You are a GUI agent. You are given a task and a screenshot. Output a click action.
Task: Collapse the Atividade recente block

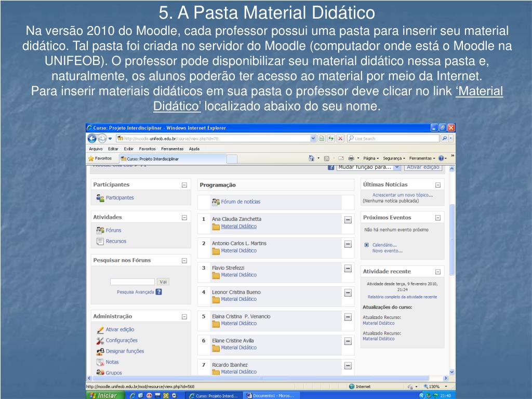click(x=438, y=272)
